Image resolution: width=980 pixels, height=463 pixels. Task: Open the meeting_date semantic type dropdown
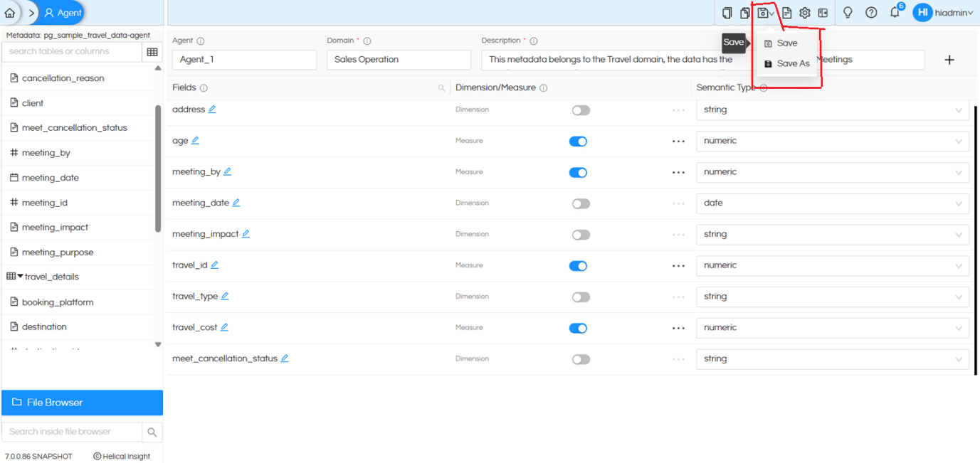832,203
